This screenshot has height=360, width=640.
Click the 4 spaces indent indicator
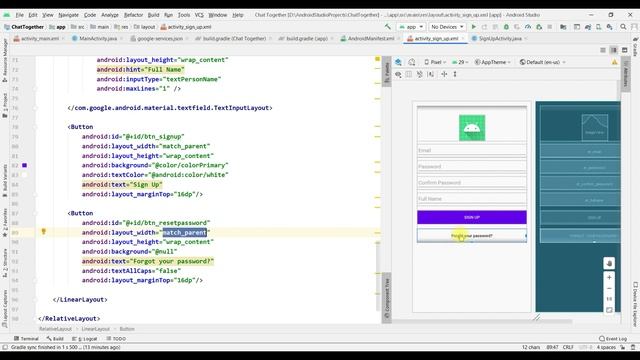coord(606,347)
